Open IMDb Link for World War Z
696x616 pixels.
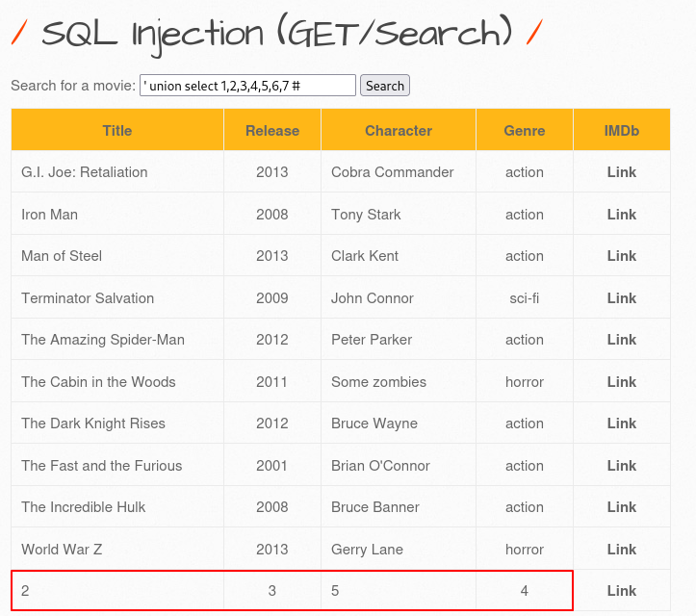(622, 550)
